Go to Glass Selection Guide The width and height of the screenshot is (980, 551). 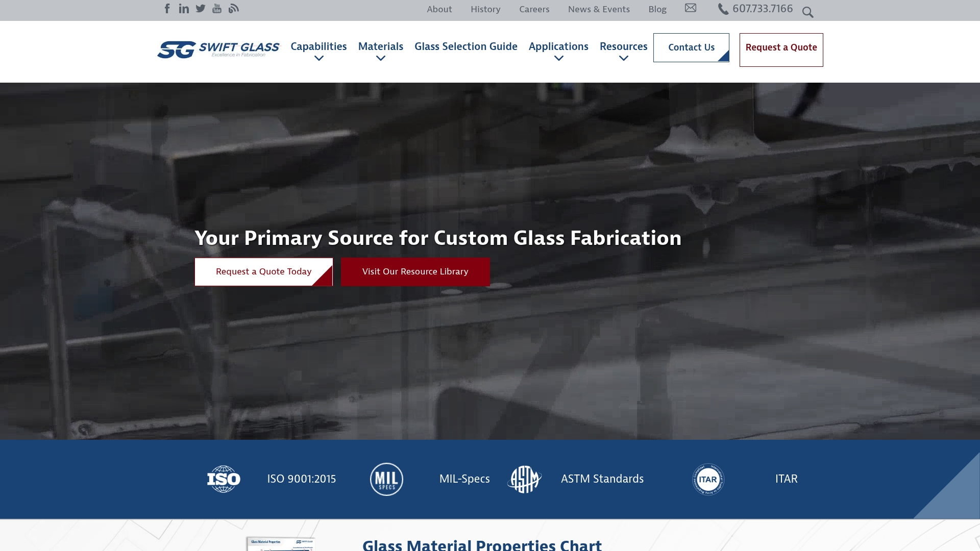tap(466, 46)
